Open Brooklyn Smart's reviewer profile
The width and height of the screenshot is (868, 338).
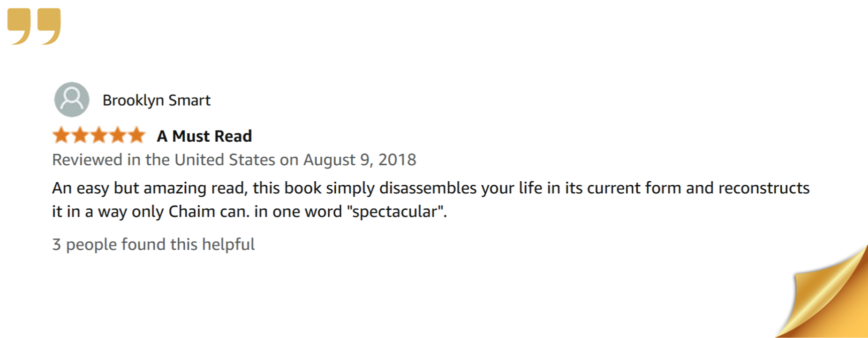click(156, 100)
